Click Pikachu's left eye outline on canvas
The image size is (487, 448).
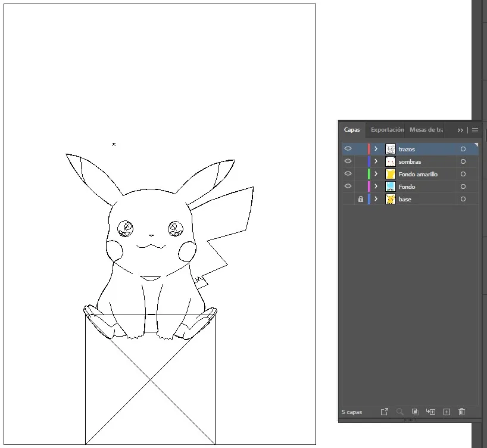[x=125, y=229]
